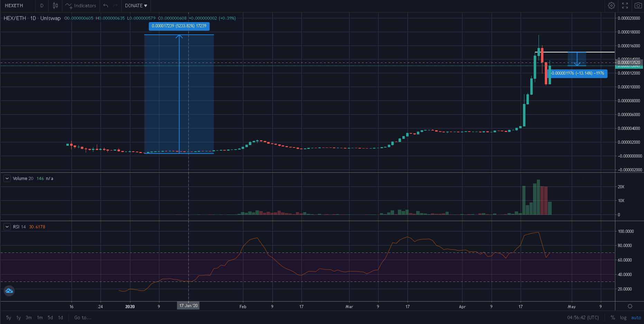Image resolution: width=644 pixels, height=324 pixels.
Task: Toggle log scale mode
Action: pos(623,317)
